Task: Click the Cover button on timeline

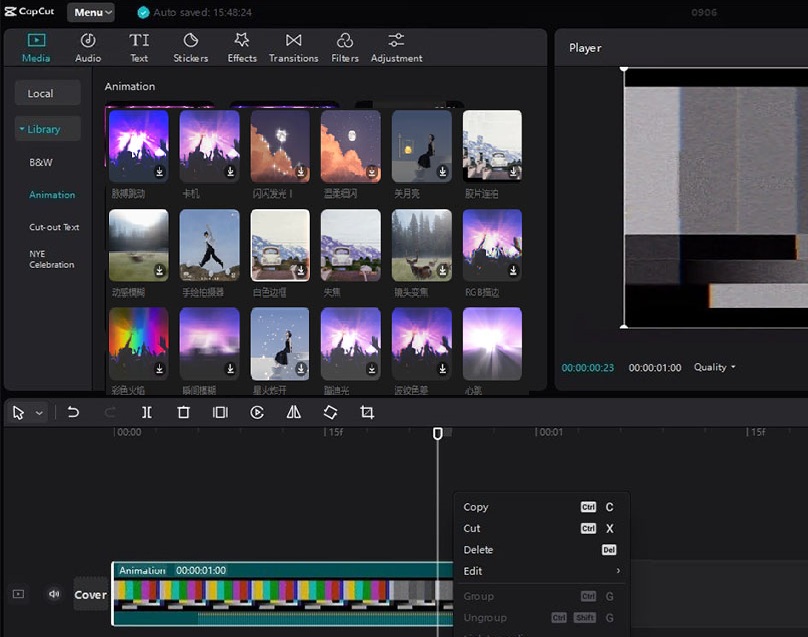Action: pos(90,595)
